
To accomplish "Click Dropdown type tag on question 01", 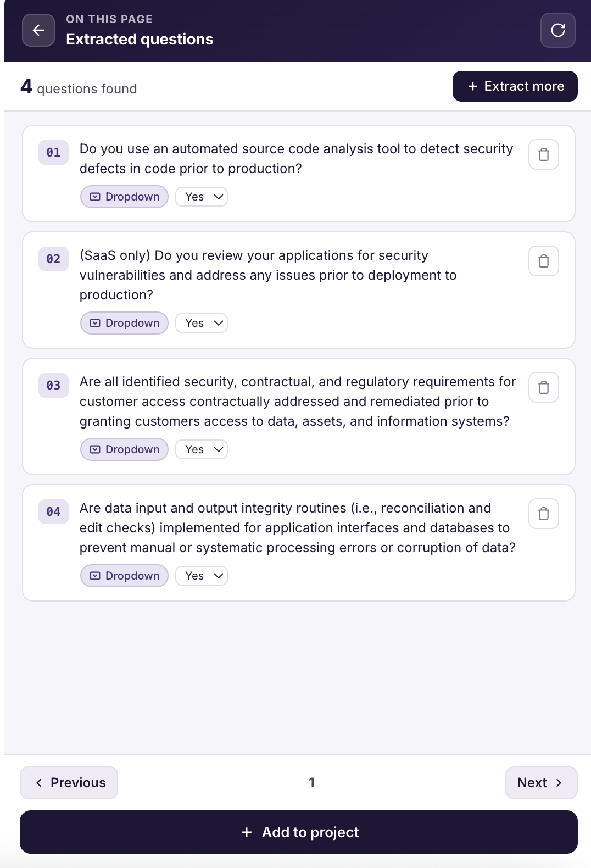I will pyautogui.click(x=125, y=197).
